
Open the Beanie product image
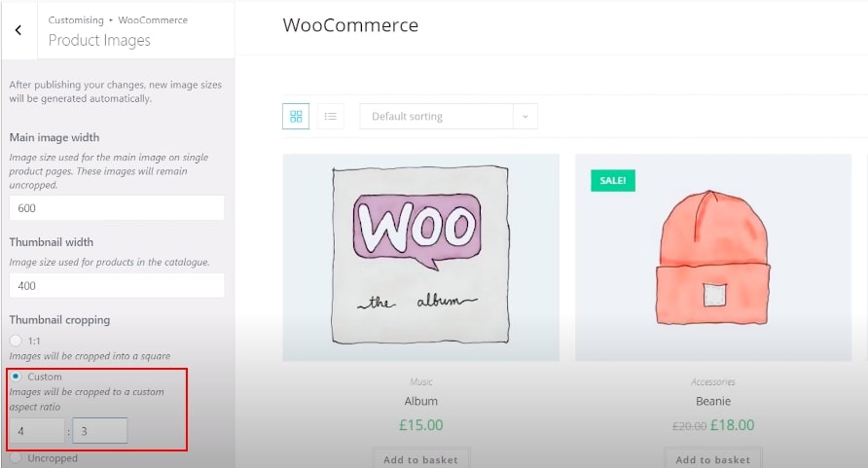point(713,257)
